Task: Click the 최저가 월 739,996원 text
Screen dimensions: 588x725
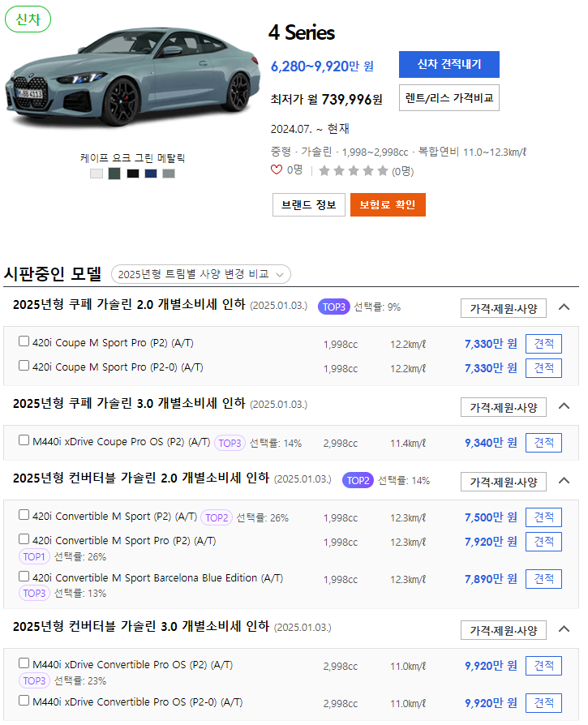Action: coord(326,100)
